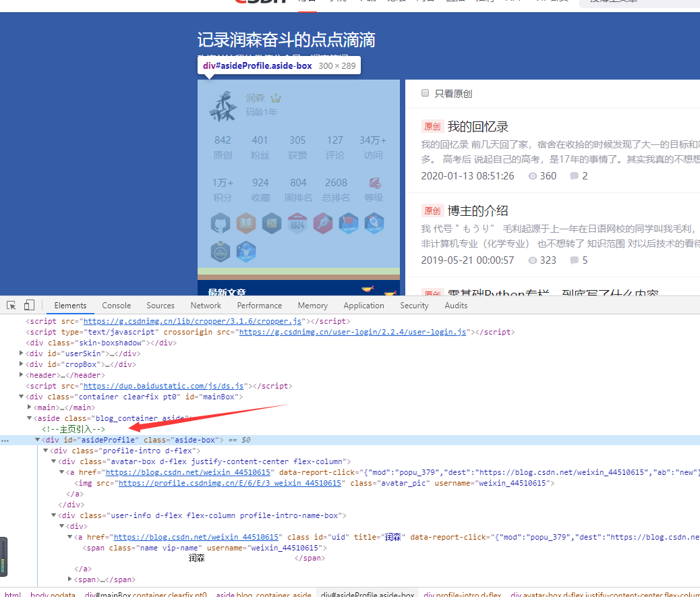Click the rocket badge medal
Viewport: 700px width, 597px height.
point(374,223)
